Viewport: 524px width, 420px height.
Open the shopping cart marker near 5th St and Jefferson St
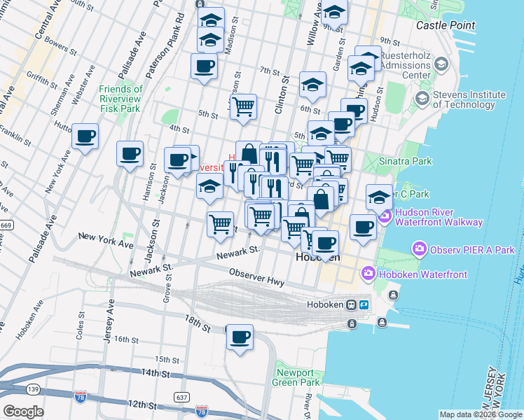click(244, 109)
